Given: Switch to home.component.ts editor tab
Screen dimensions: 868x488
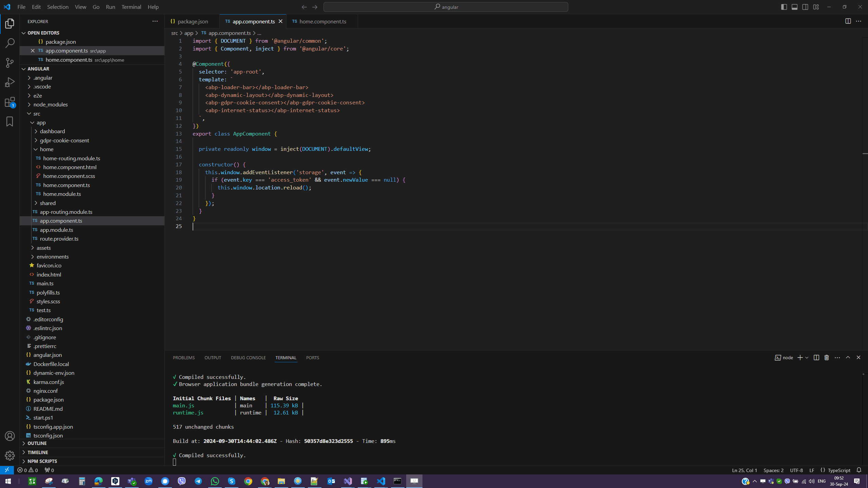Looking at the screenshot, I should tap(322, 21).
